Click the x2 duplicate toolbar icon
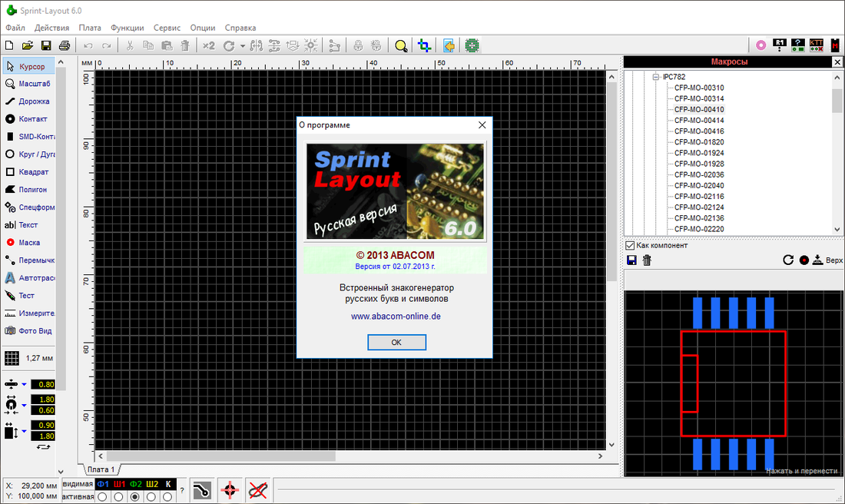 tap(207, 45)
